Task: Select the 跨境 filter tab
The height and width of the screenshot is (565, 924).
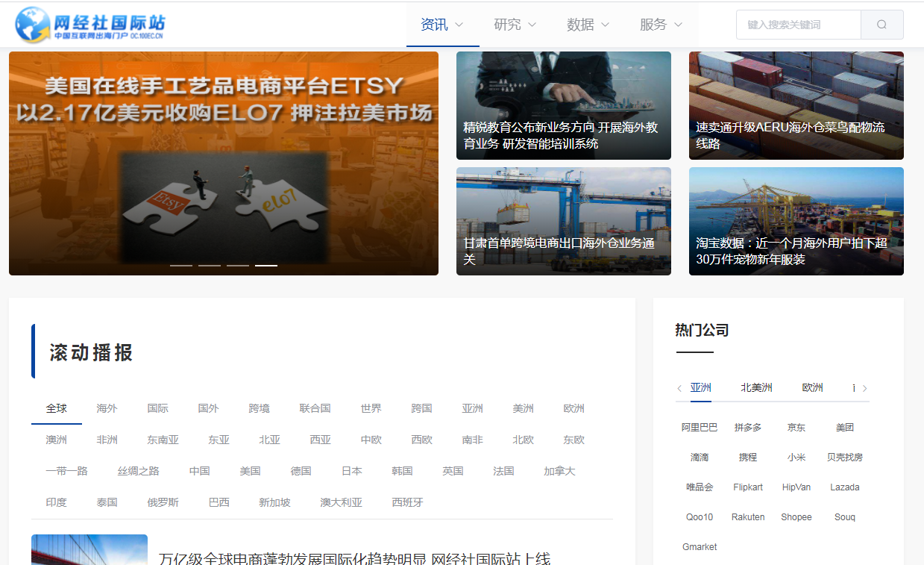Action: click(260, 408)
